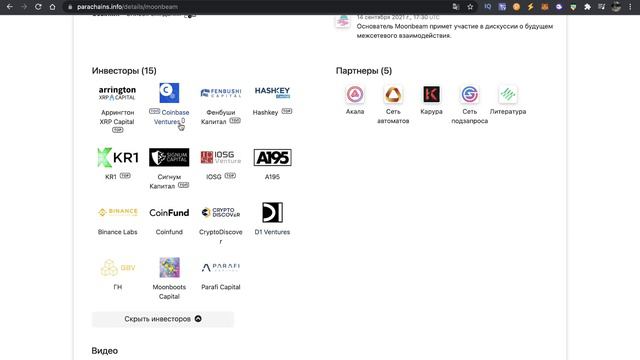Viewport: 640px width, 360px height.
Task: Click the Арлингтон XRP Capital label
Action: click(117, 117)
